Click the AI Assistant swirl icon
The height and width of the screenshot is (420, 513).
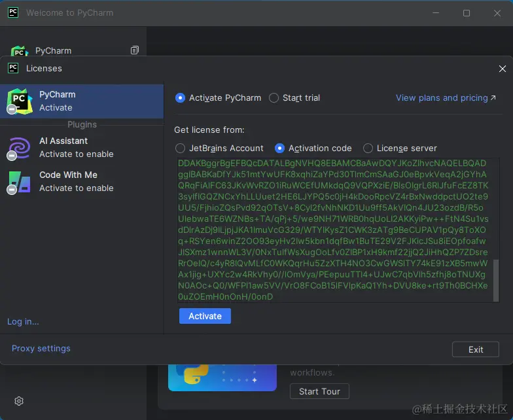20,148
